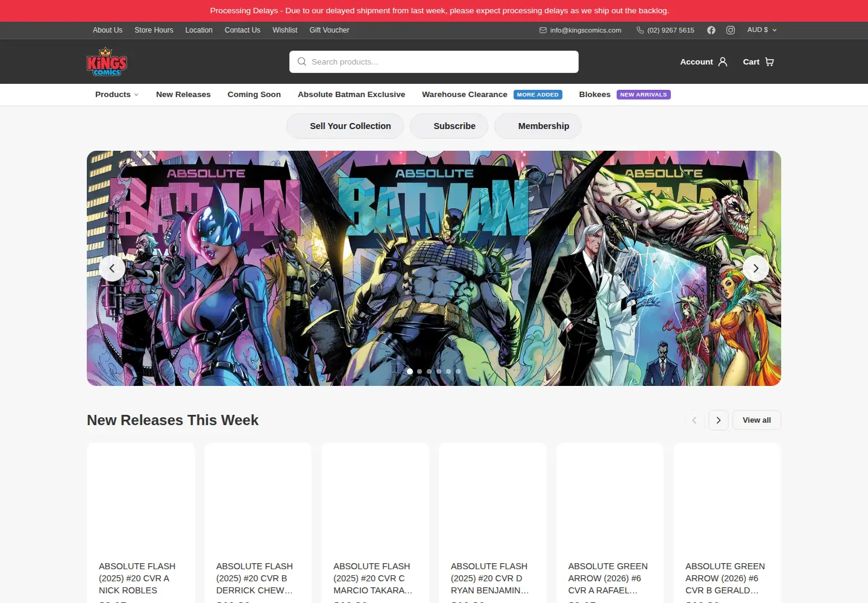The width and height of the screenshot is (868, 603).
Task: Go to next New Releases products
Action: click(x=719, y=420)
